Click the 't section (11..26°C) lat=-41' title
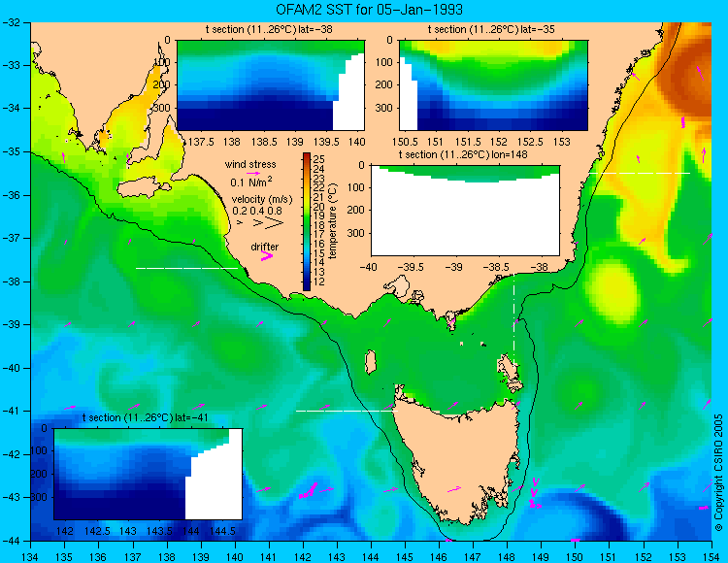 point(146,417)
